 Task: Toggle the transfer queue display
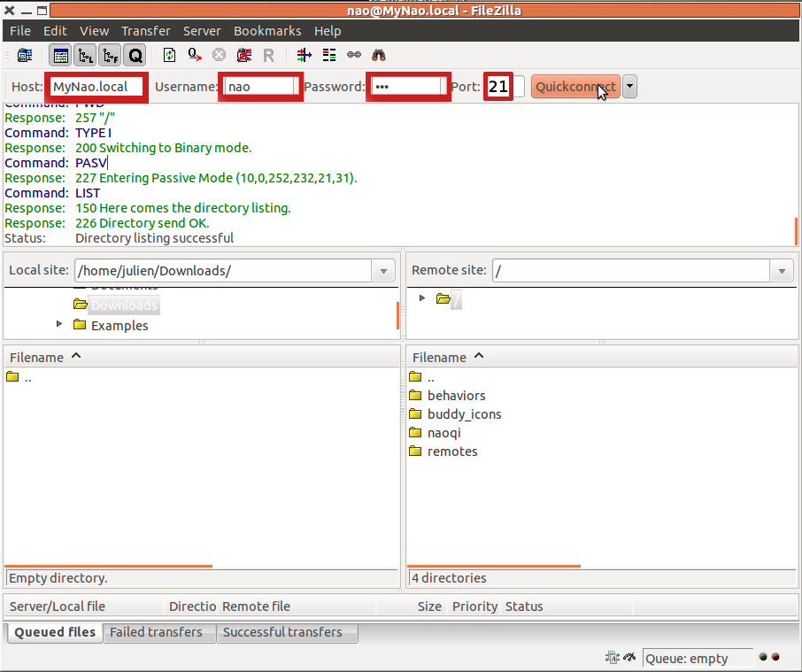pos(135,55)
